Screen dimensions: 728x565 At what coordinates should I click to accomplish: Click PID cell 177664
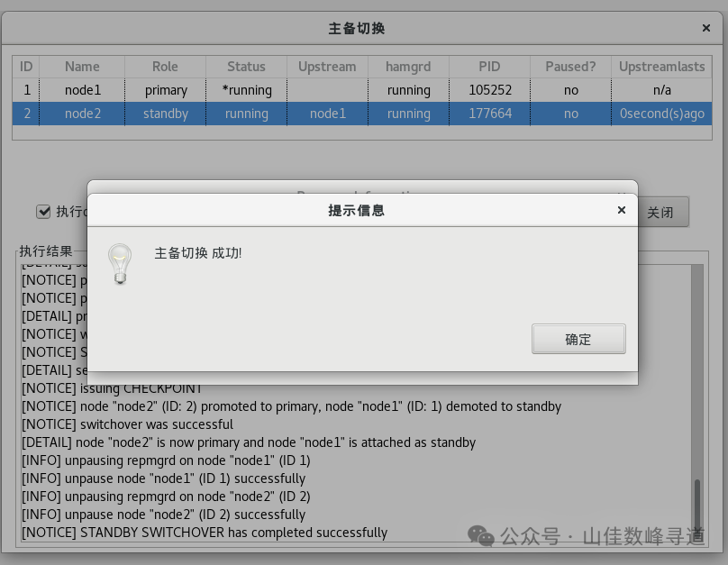point(489,114)
